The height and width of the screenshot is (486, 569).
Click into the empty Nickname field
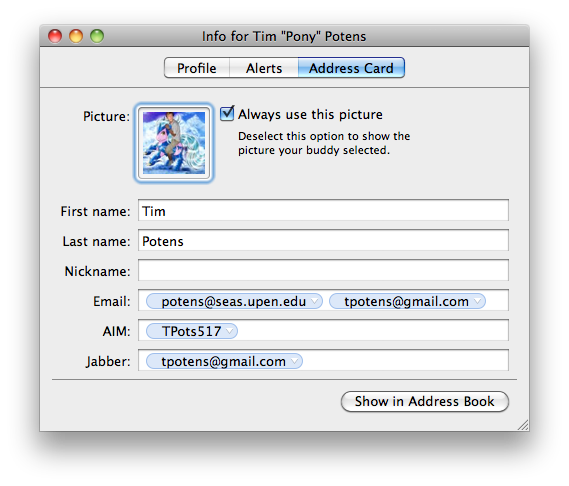coord(323,270)
